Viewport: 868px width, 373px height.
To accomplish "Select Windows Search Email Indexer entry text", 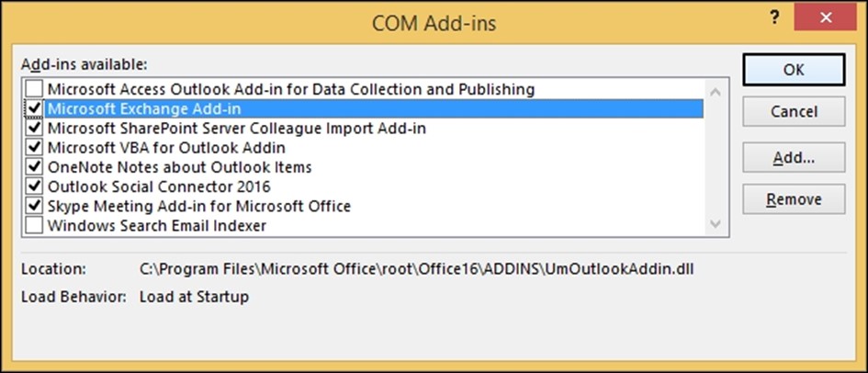I will pyautogui.click(x=157, y=226).
